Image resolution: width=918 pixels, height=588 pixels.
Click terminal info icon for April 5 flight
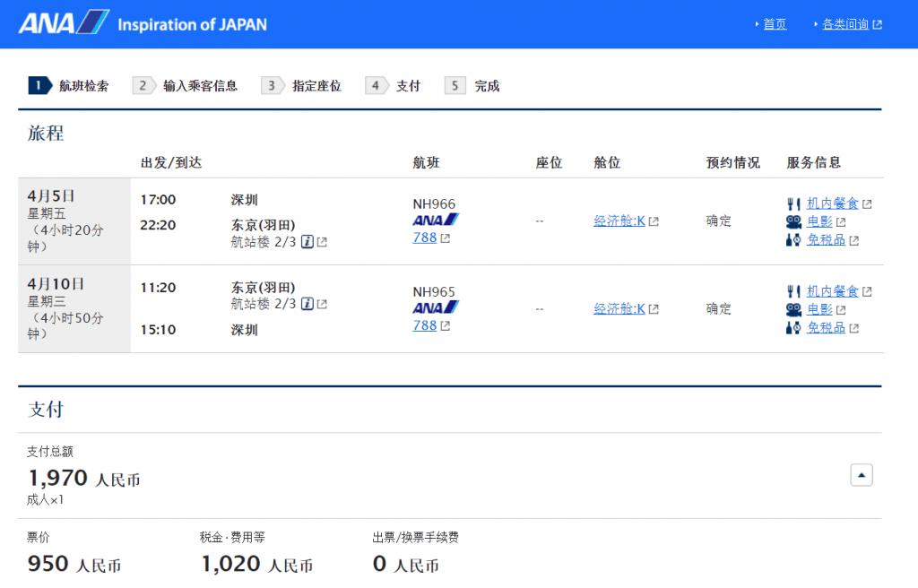tap(307, 242)
